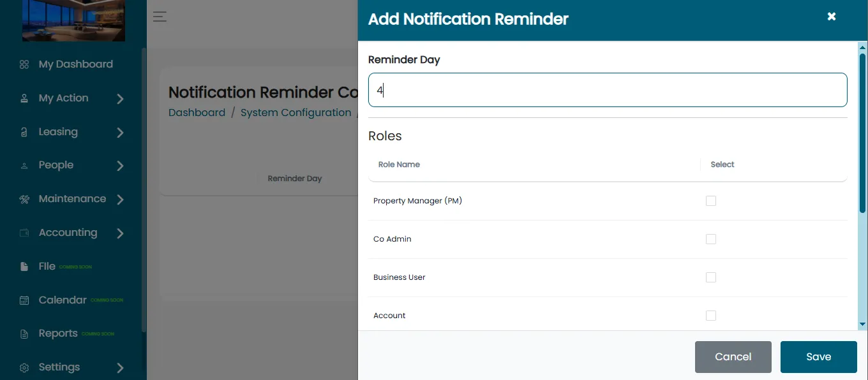Image resolution: width=868 pixels, height=380 pixels.
Task: Expand the People submenu chevron
Action: point(121,166)
